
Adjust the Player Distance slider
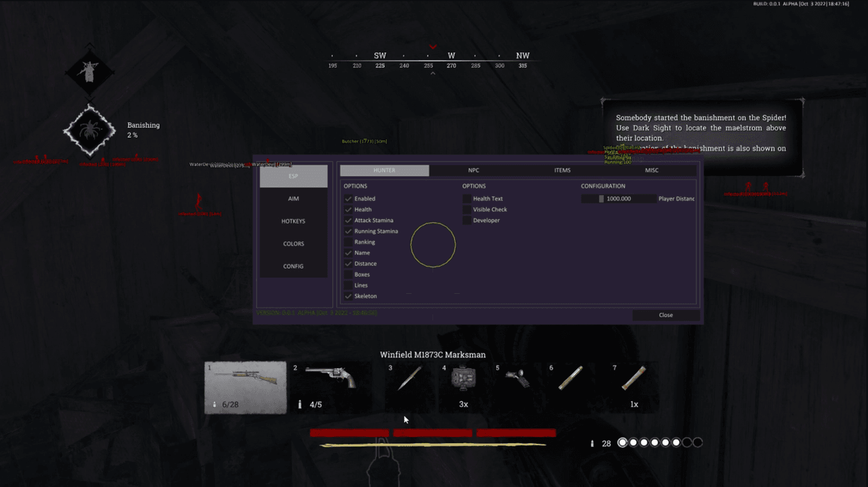click(619, 199)
